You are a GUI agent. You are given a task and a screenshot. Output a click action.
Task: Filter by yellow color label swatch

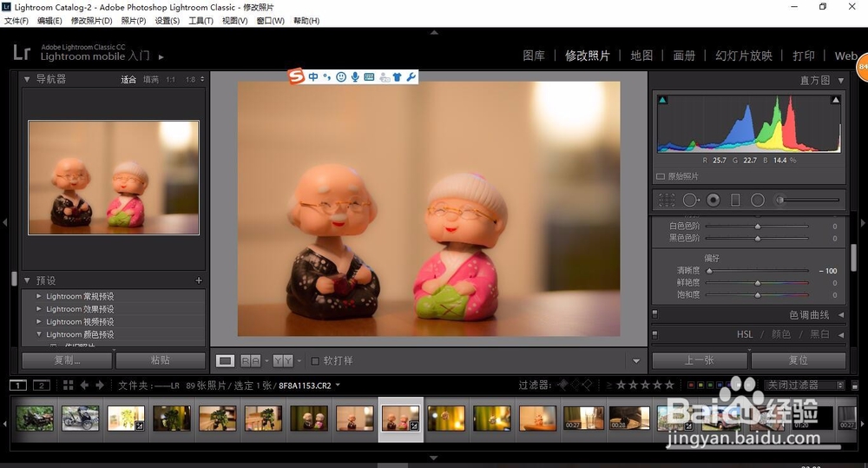point(700,385)
